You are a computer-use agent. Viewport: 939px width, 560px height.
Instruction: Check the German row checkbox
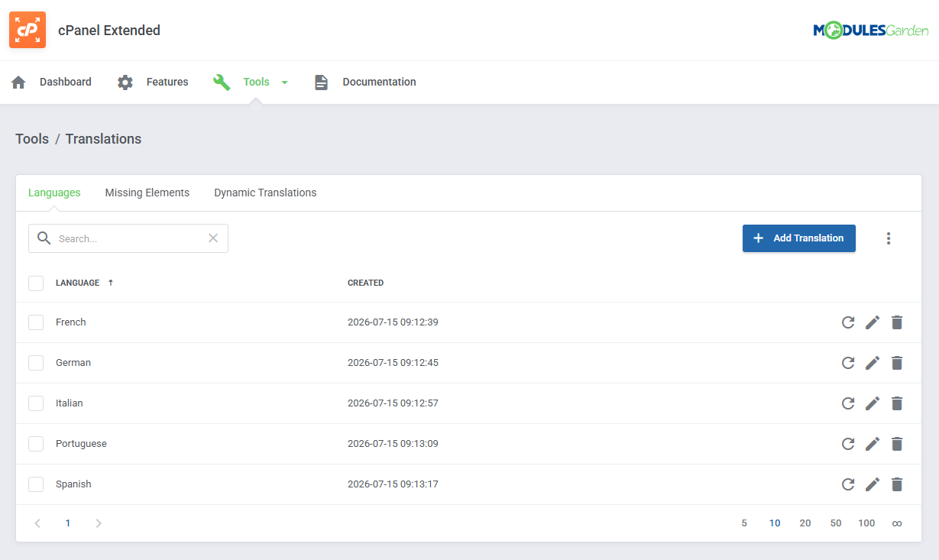pos(36,363)
